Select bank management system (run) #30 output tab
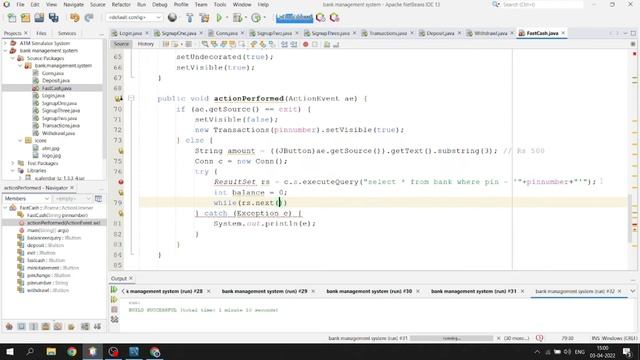The image size is (640, 360). 369,291
